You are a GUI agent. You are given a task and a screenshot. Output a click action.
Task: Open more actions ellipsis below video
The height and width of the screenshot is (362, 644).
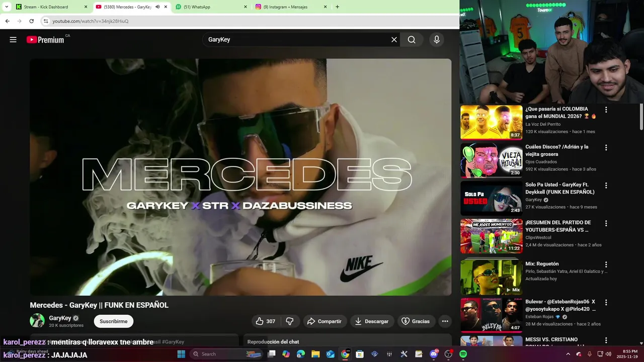[x=445, y=321]
